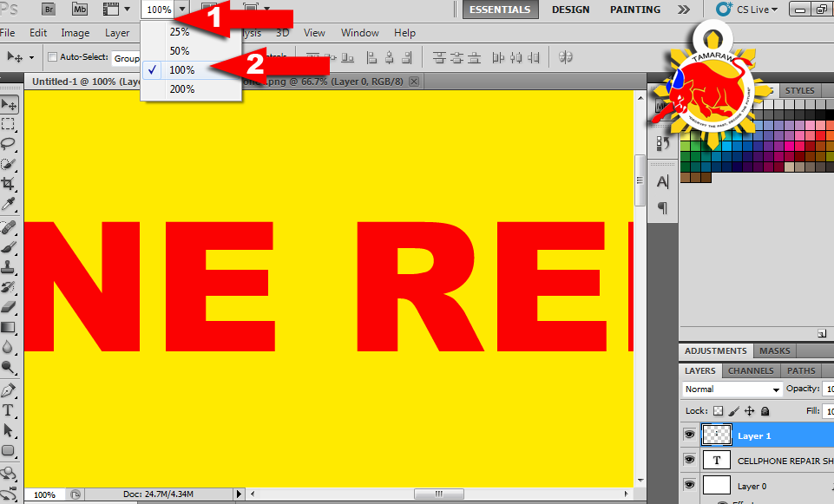Click Lock transparent pixels in the Layers panel
This screenshot has height=504, width=834.
point(718,411)
